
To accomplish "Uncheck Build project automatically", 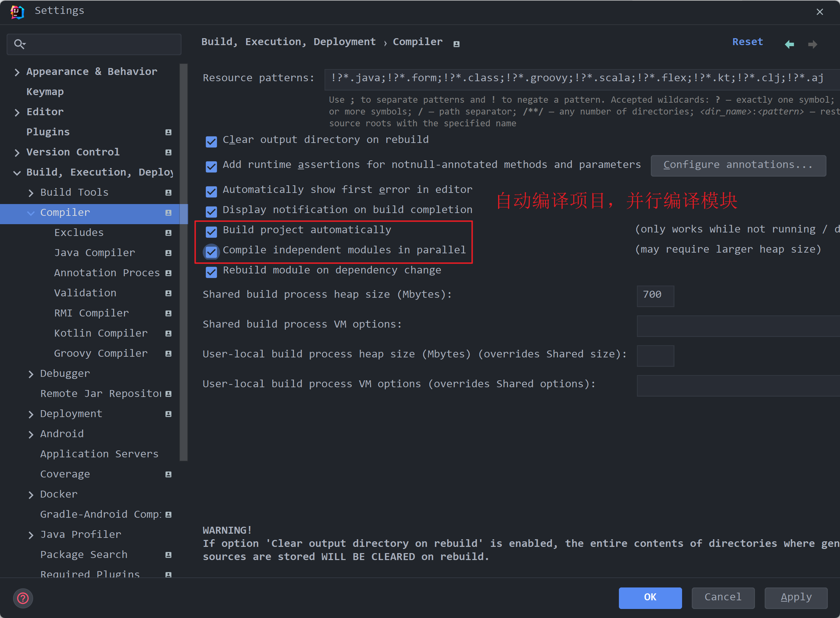I will click(211, 232).
